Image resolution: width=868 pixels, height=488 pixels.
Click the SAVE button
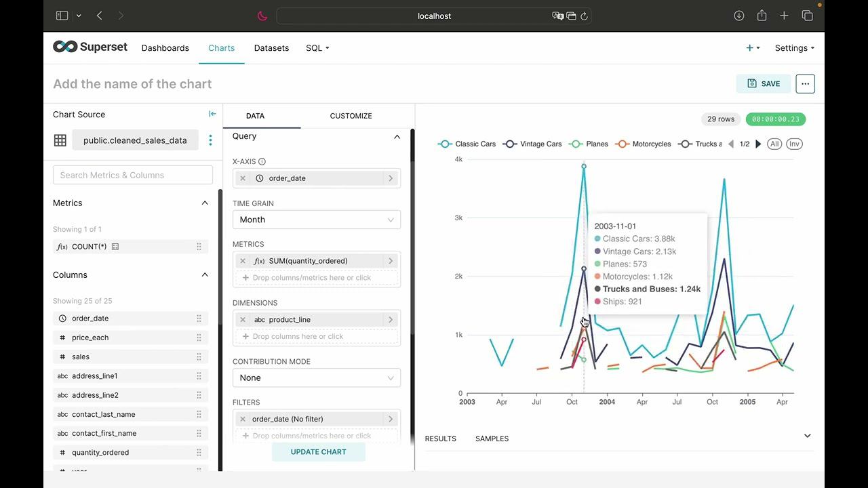[764, 83]
